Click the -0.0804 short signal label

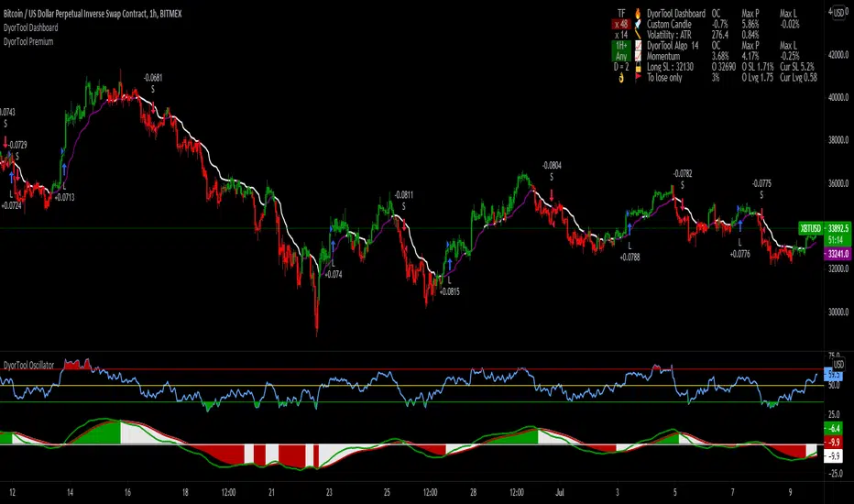[x=552, y=165]
